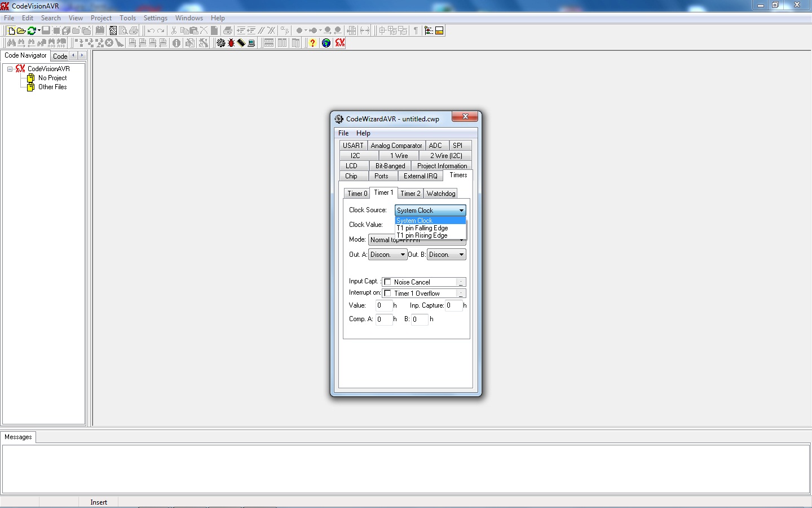Select T1 pin Falling Edge option
The width and height of the screenshot is (812, 508).
pos(422,228)
